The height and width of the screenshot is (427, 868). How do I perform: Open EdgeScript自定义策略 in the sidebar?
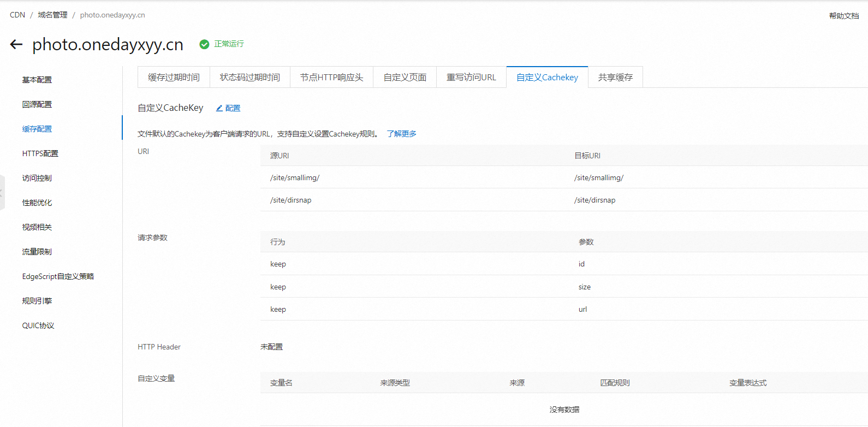coord(58,276)
